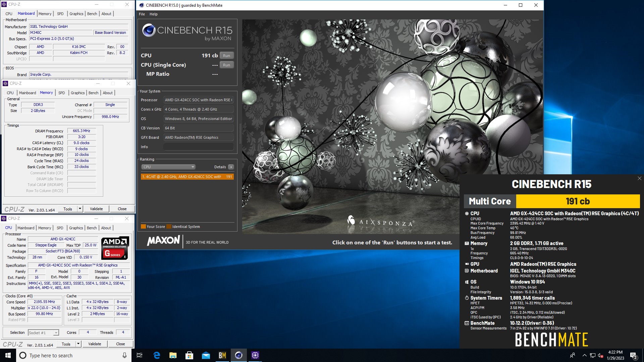The image size is (644, 362).
Task: Click the microphone icon in search box
Action: coord(124,355)
